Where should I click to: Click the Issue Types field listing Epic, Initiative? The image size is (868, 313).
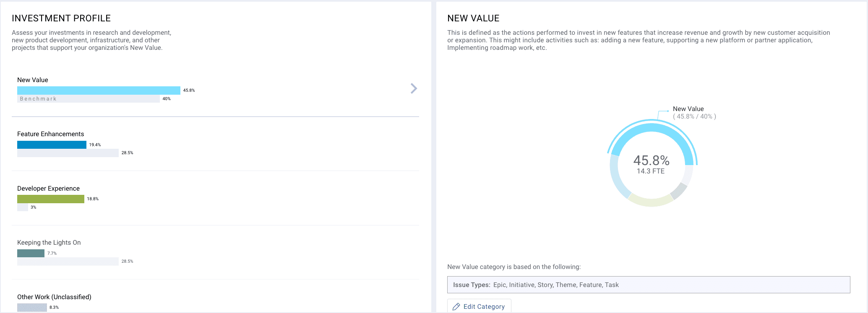[x=649, y=285]
